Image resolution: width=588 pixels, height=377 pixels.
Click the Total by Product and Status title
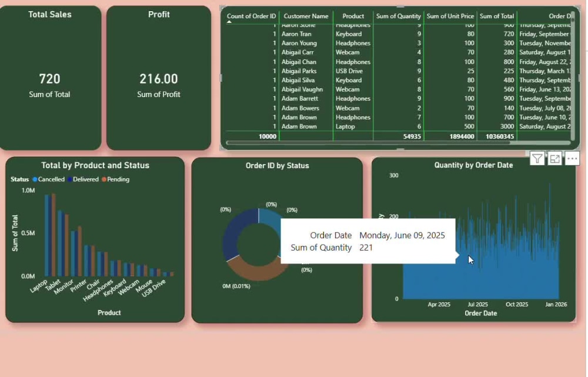95,165
